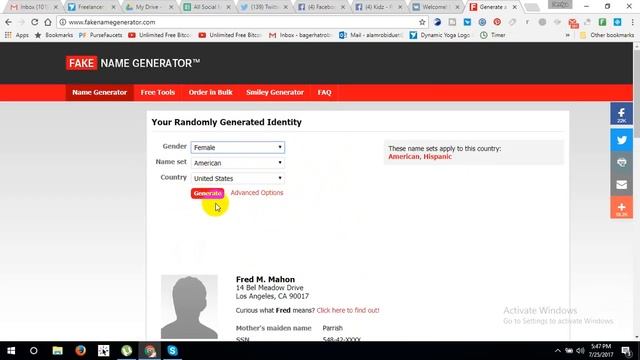Open the Apps bookmark shortcut
This screenshot has width=640, height=360.
[x=17, y=35]
